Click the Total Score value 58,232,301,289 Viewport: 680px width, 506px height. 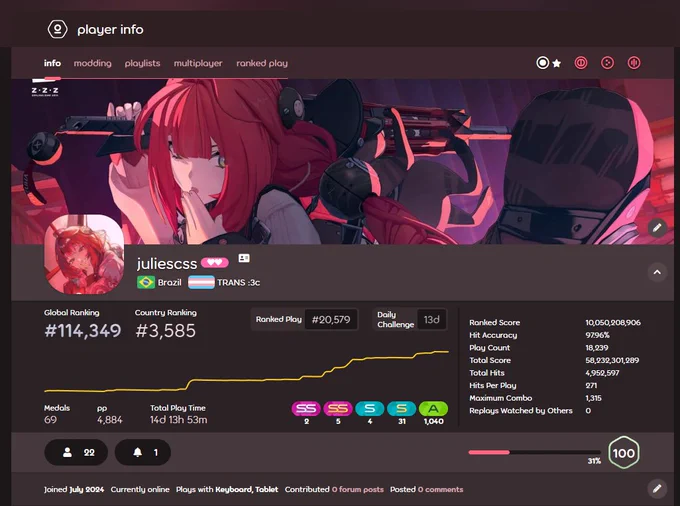612,360
